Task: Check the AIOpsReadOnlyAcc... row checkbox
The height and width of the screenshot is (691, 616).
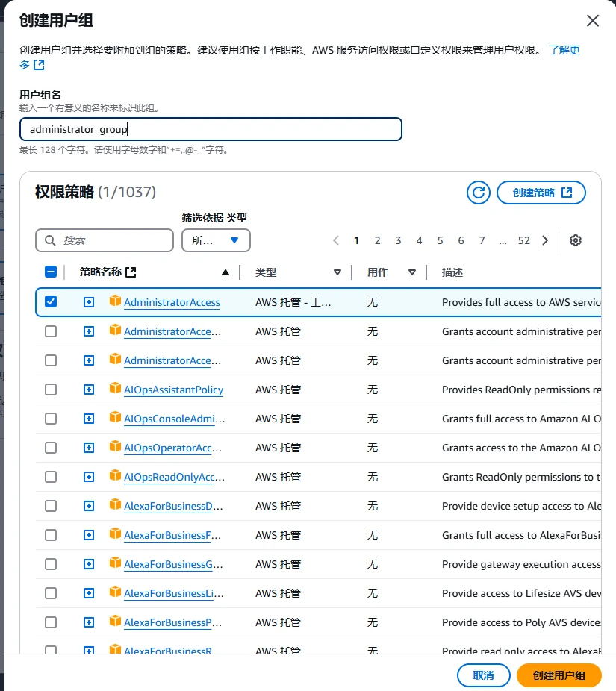Action: coord(51,477)
